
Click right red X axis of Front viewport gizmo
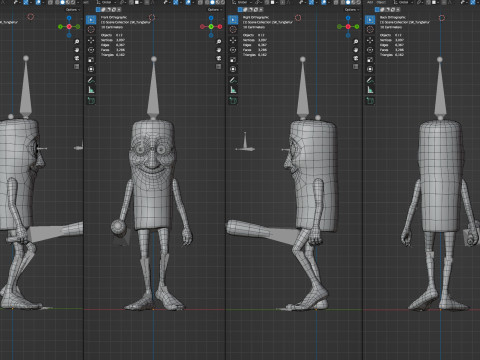point(220,27)
